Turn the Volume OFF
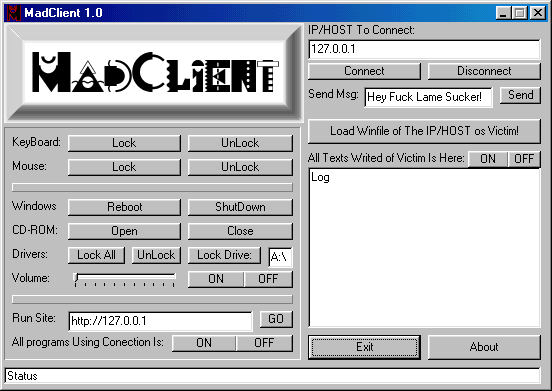 pyautogui.click(x=268, y=279)
